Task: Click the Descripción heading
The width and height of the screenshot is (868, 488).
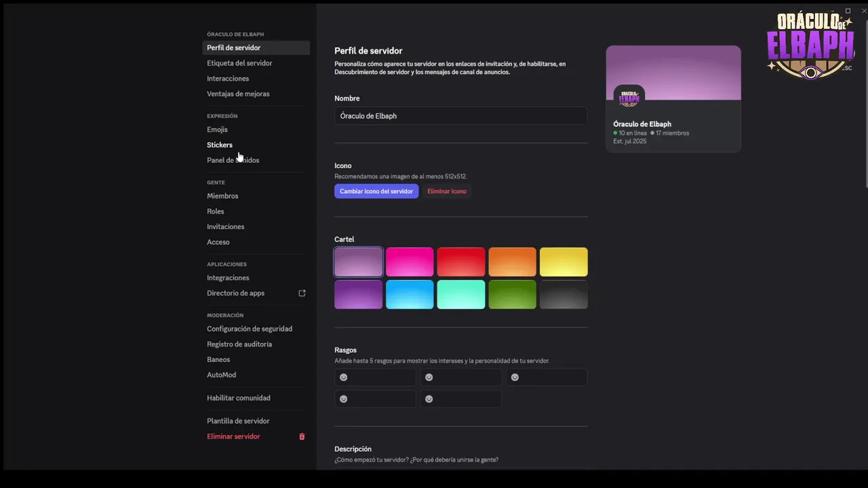Action: [x=353, y=449]
